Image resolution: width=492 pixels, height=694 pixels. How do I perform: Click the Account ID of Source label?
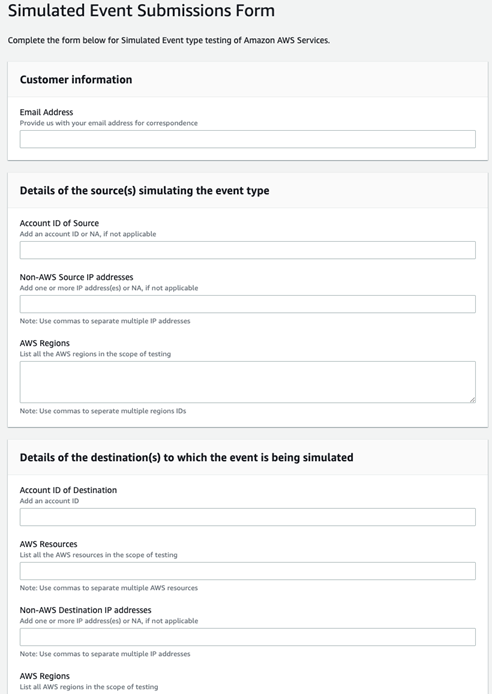point(59,223)
